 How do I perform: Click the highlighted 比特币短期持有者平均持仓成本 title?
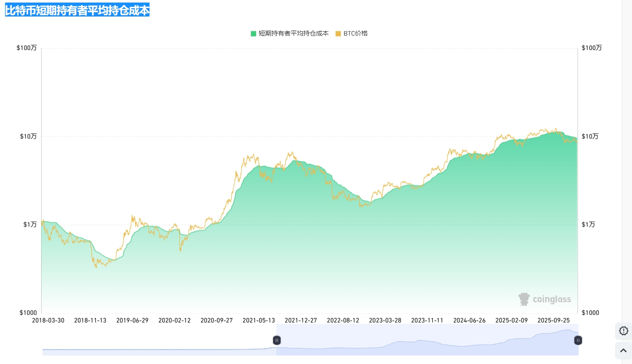coord(77,10)
